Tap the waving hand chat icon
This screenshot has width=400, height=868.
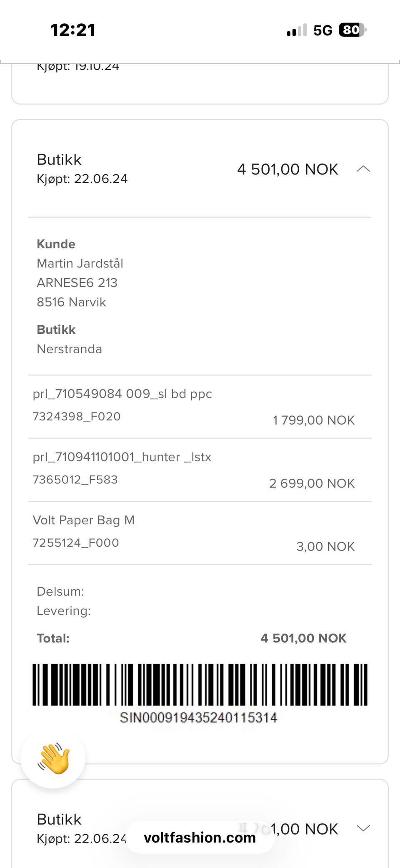(53, 758)
